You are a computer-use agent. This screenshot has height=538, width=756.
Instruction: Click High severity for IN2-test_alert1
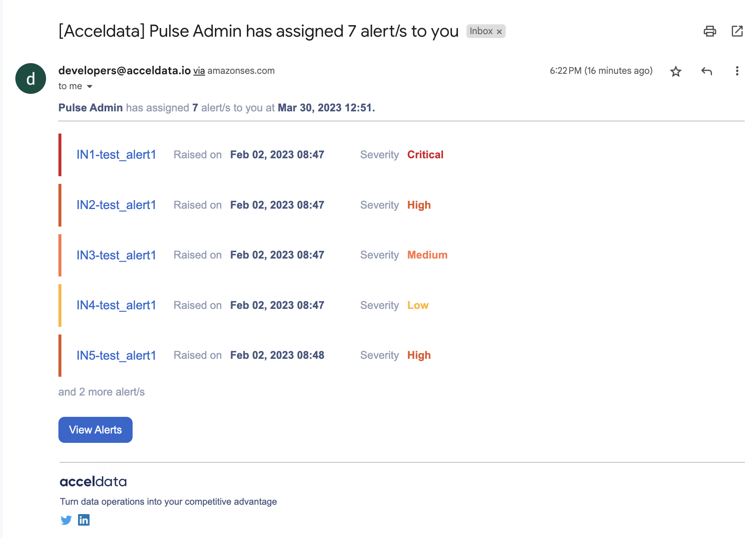[x=419, y=205]
